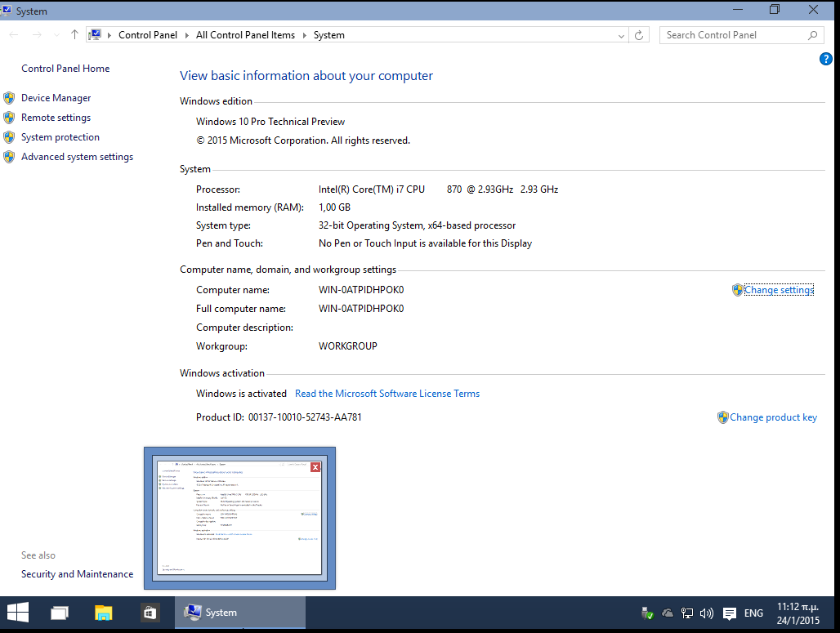Go to Control Panel Home

pyautogui.click(x=65, y=69)
